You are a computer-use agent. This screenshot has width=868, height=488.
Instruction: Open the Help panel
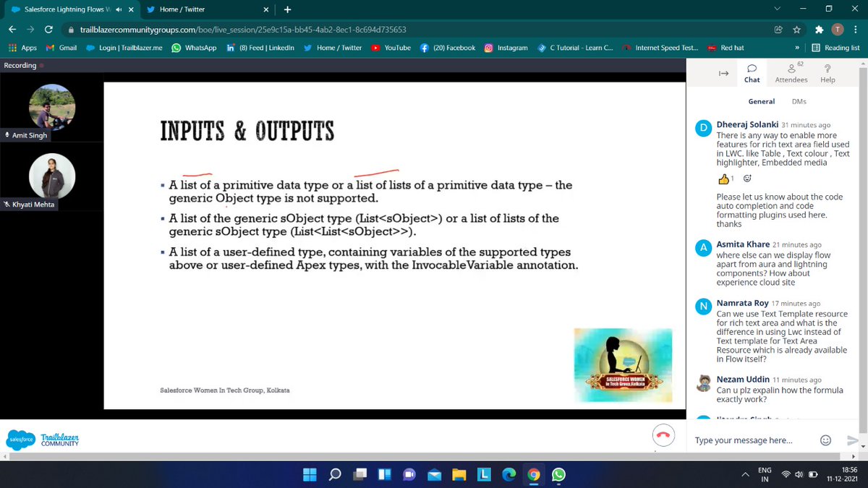pos(827,72)
